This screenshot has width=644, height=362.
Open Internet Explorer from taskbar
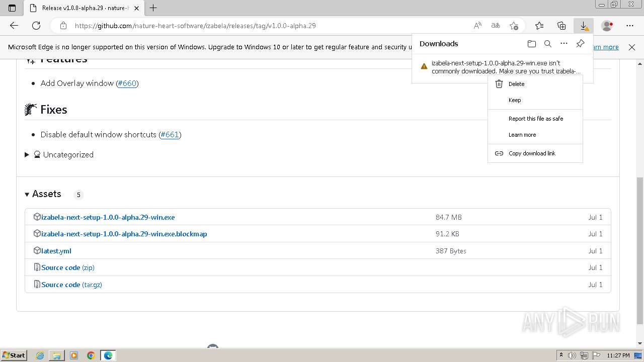(40, 355)
